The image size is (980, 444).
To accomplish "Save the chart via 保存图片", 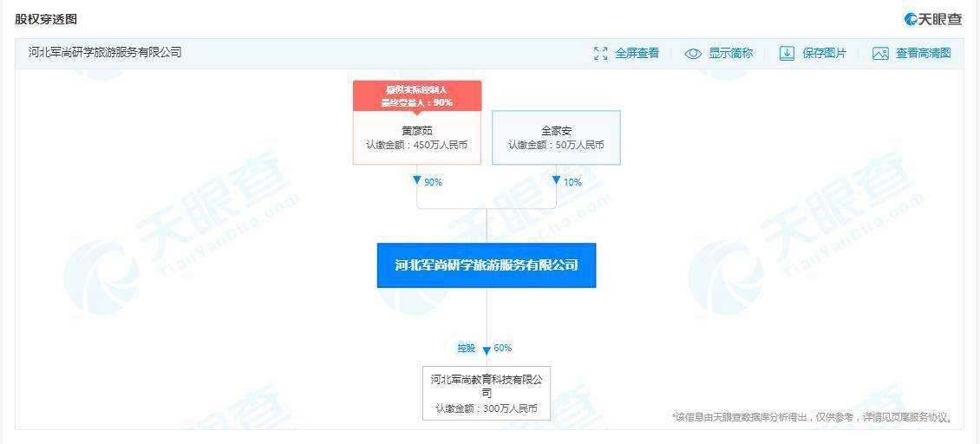I will click(x=824, y=54).
